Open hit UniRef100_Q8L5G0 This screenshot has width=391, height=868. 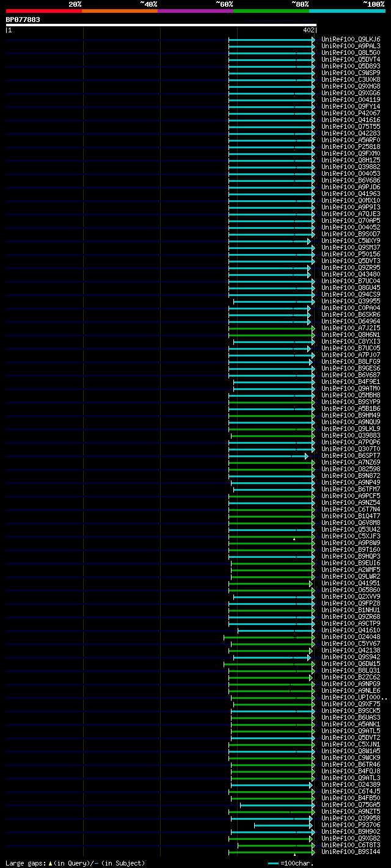(x=351, y=52)
